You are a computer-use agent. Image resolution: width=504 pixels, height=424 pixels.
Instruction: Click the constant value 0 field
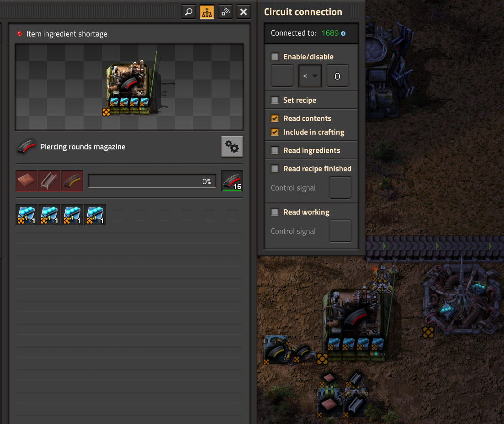tap(338, 76)
